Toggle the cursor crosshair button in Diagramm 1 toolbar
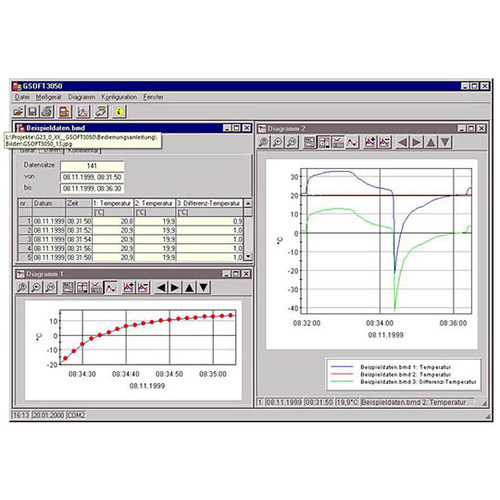This screenshot has width=500, height=500. click(x=82, y=287)
